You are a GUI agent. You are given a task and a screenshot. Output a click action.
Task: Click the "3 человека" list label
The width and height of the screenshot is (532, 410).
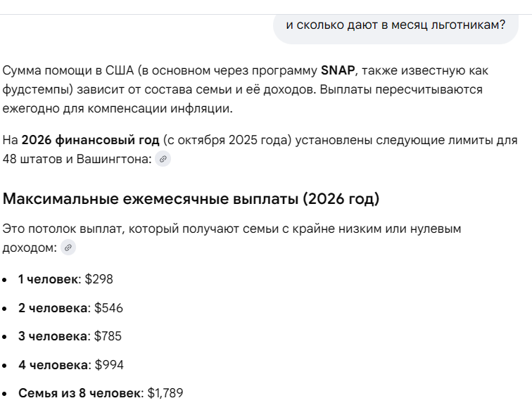tap(53, 336)
